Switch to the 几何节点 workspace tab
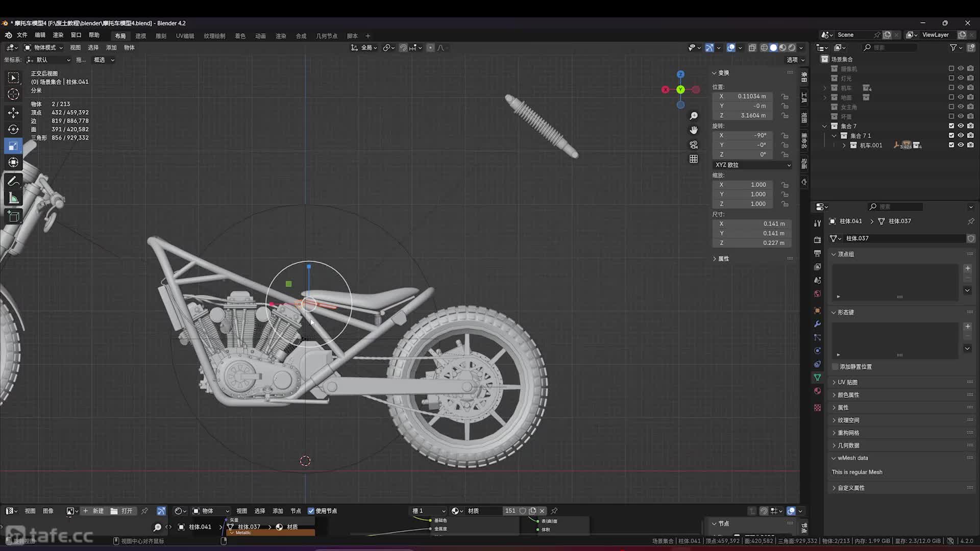 click(x=327, y=36)
